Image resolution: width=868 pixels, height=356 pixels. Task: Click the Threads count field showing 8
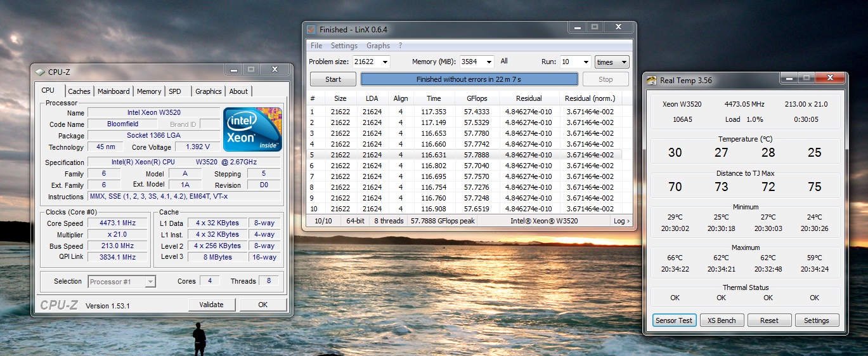(268, 281)
